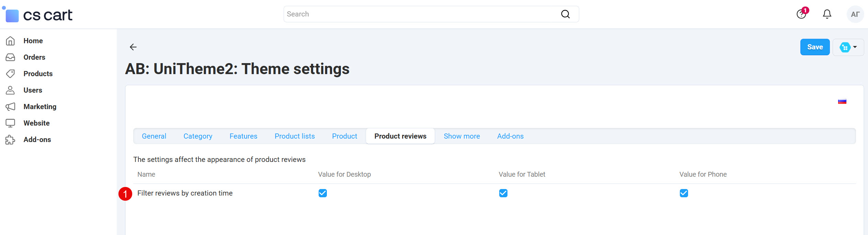The image size is (868, 235).
Task: Open the Add-ons settings tab
Action: point(510,136)
